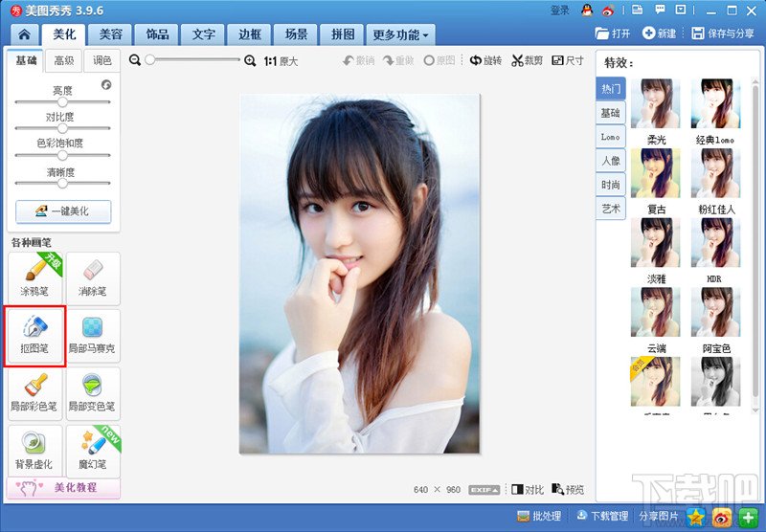Open the 更多功能 dropdown menu
The width and height of the screenshot is (766, 532).
coord(400,34)
